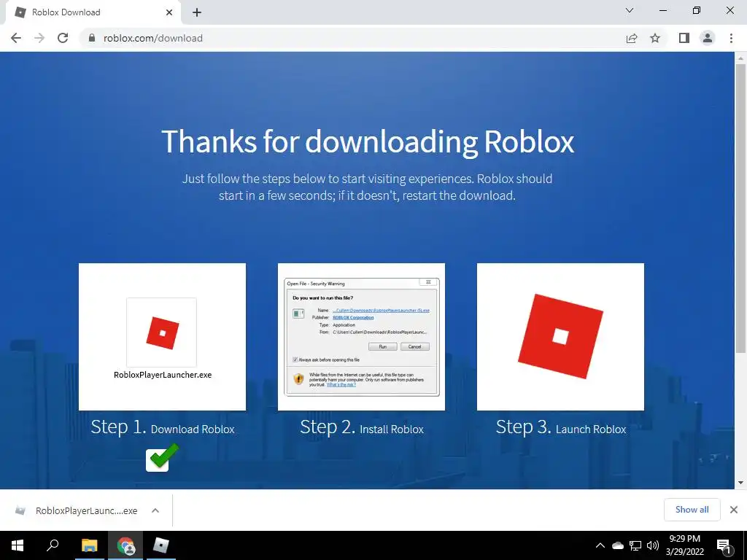Close the downloads bar

click(734, 510)
